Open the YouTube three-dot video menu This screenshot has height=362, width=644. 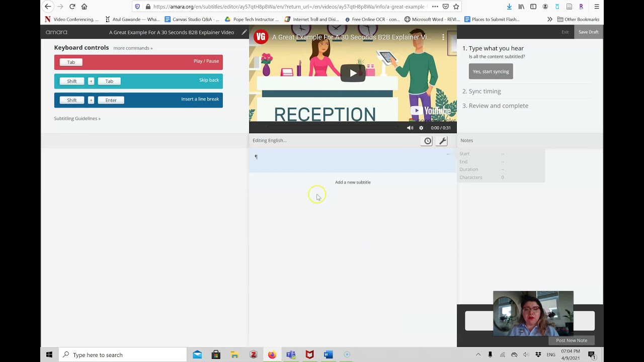[x=443, y=37]
